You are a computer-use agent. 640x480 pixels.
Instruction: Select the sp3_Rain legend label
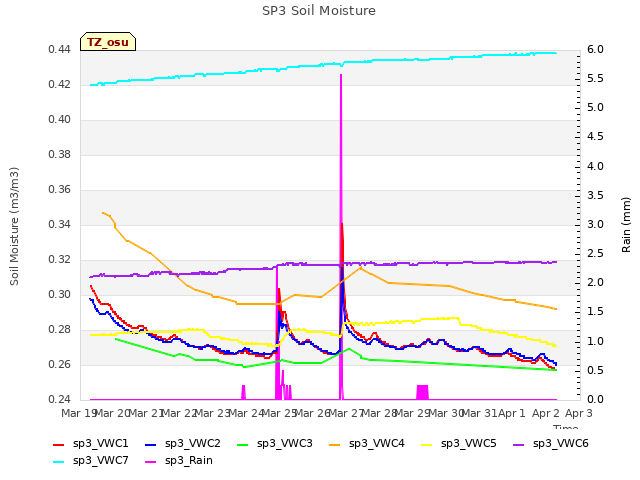pyautogui.click(x=189, y=461)
